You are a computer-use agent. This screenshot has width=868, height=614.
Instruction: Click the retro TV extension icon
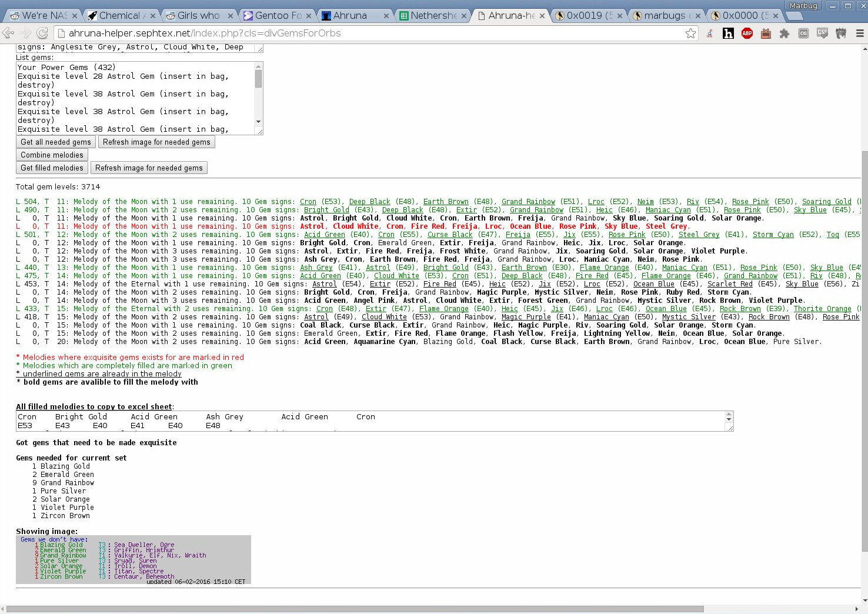pyautogui.click(x=766, y=34)
